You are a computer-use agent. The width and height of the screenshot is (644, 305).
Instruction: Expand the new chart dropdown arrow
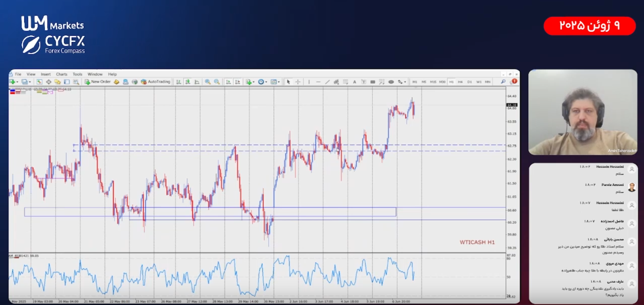pyautogui.click(x=17, y=82)
